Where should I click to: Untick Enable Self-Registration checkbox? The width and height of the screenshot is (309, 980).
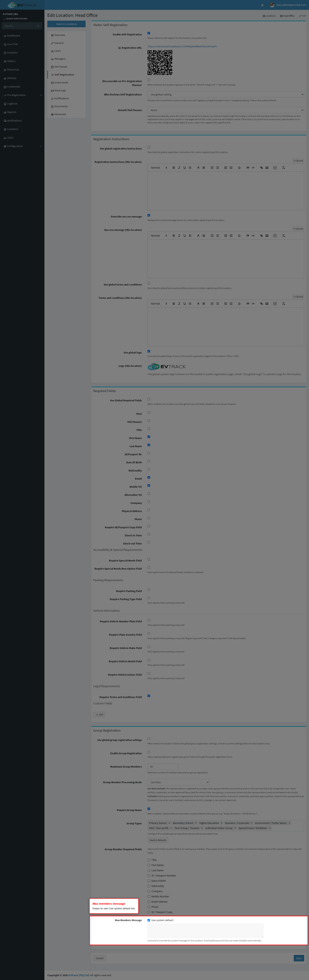(149, 33)
